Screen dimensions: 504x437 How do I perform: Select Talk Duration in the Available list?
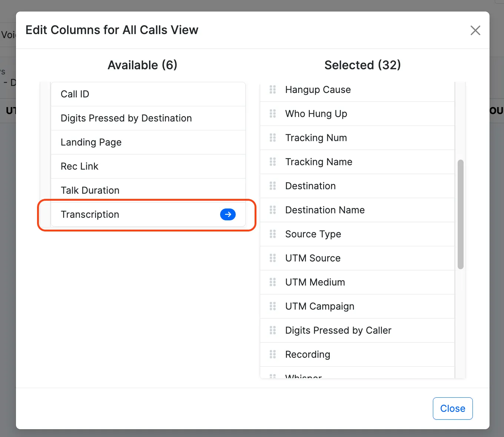tap(148, 190)
